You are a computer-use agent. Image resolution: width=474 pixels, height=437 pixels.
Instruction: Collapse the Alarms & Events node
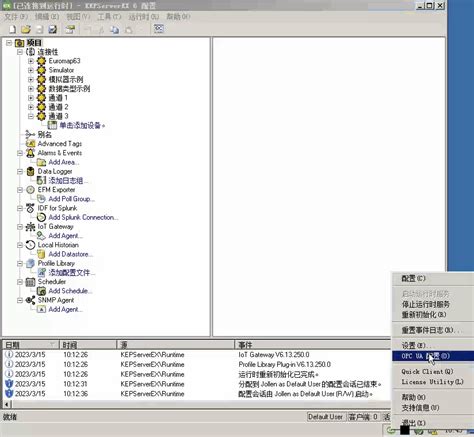tap(20, 153)
